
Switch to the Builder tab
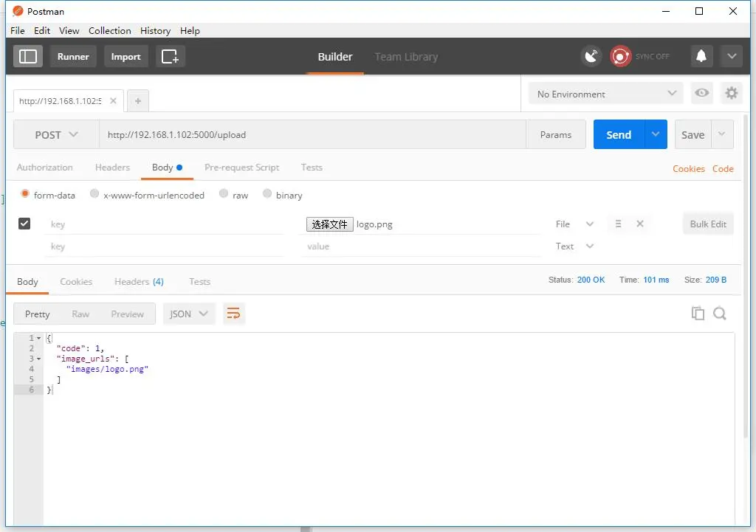pos(335,57)
